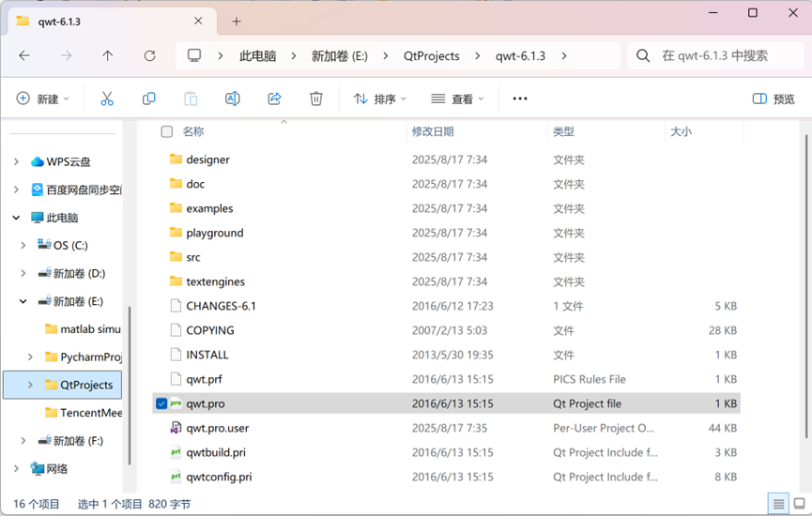This screenshot has height=516, width=812.
Task: Go up one folder level
Action: point(108,55)
